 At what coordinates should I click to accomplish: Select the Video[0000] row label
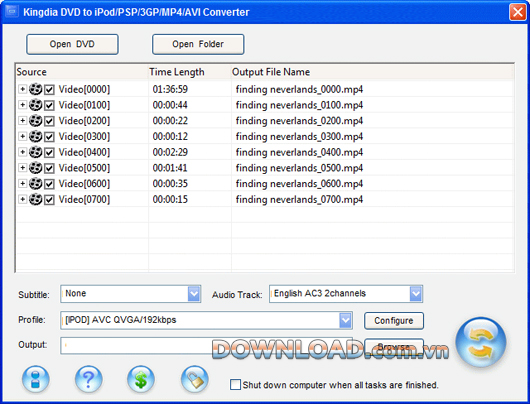(x=84, y=89)
